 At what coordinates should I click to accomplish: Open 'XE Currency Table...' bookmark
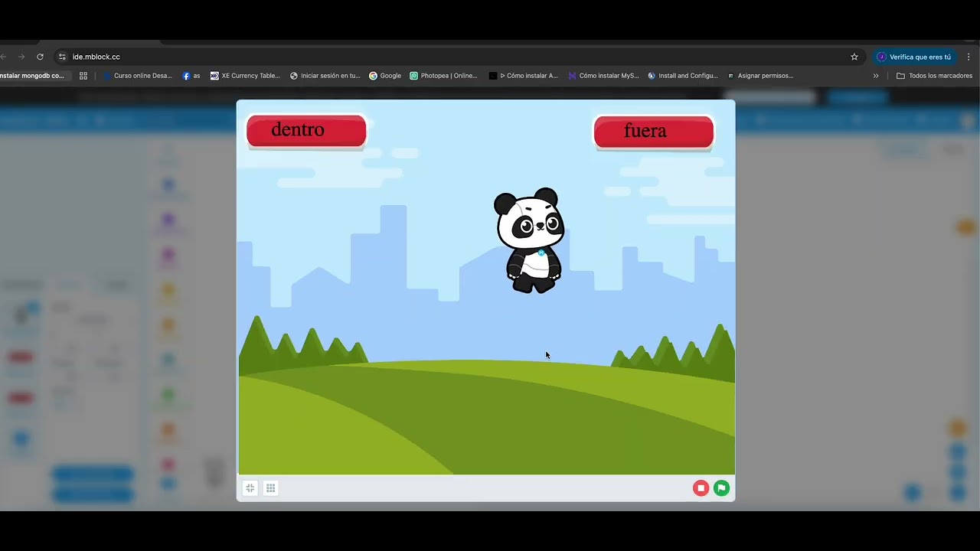[245, 76]
